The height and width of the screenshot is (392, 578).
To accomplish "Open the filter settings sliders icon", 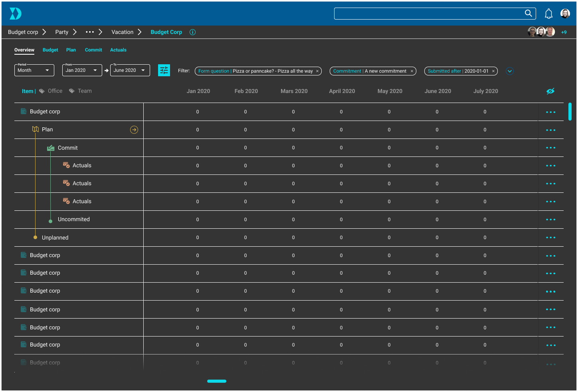I will (164, 70).
